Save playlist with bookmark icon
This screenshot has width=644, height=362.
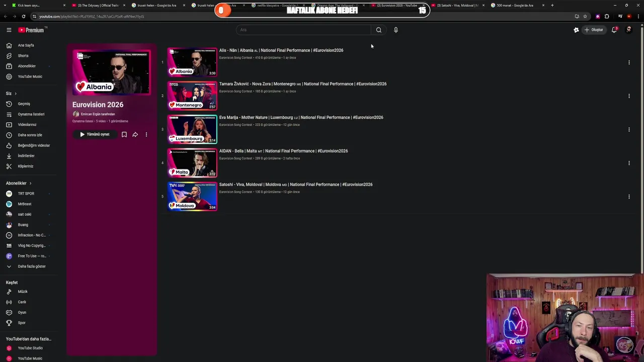[124, 134]
